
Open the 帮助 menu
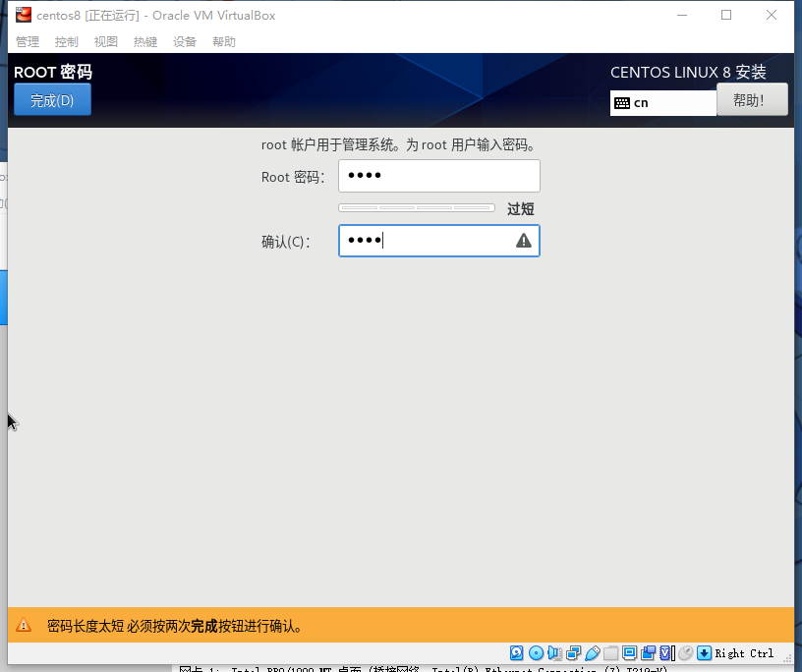[x=224, y=42]
